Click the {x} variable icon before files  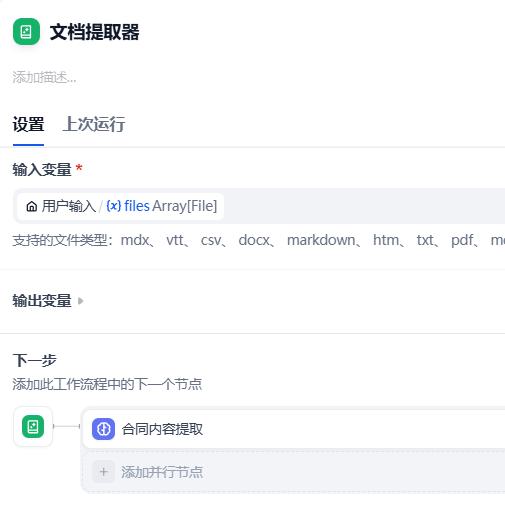114,206
